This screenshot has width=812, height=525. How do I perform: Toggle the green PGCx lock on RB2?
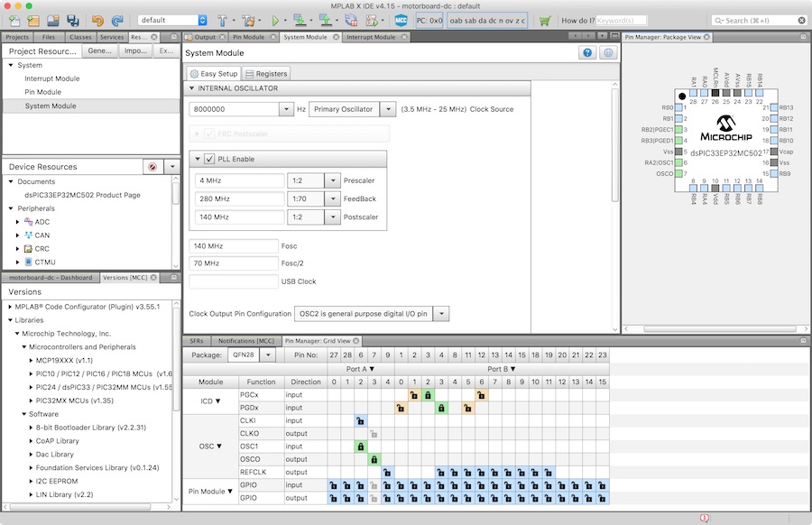click(x=428, y=395)
